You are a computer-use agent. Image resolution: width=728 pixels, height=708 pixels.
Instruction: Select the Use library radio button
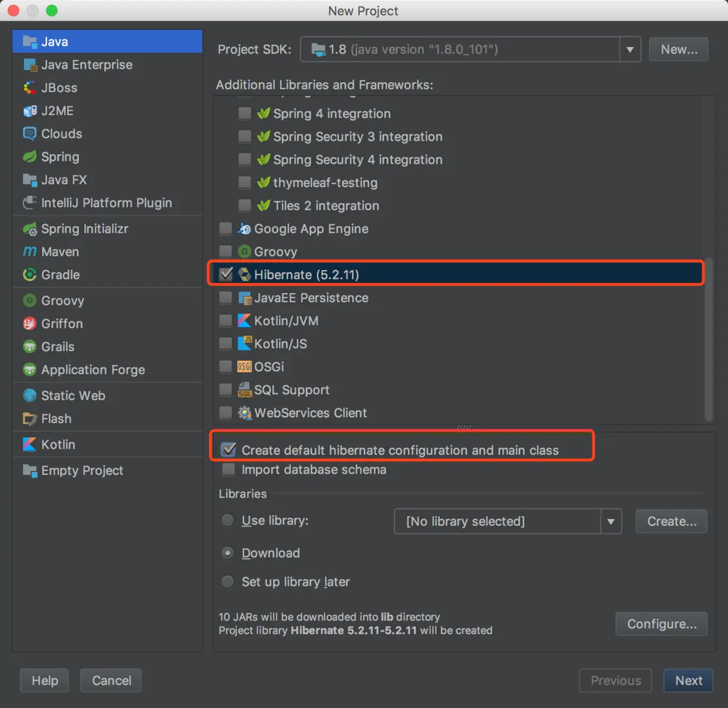pyautogui.click(x=228, y=521)
